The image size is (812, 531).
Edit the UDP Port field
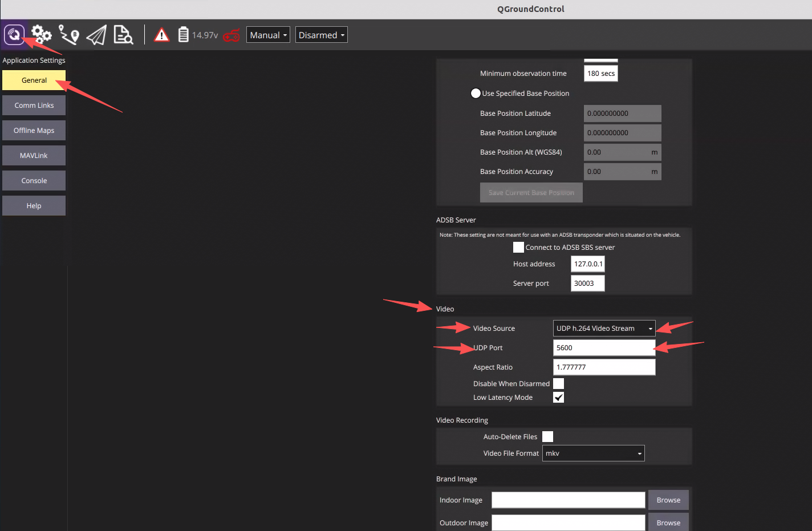tap(604, 348)
